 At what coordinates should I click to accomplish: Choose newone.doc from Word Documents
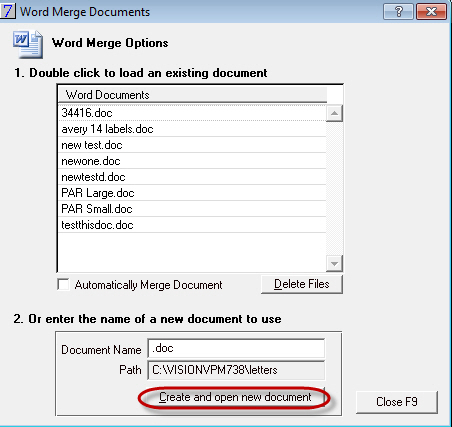coord(192,161)
